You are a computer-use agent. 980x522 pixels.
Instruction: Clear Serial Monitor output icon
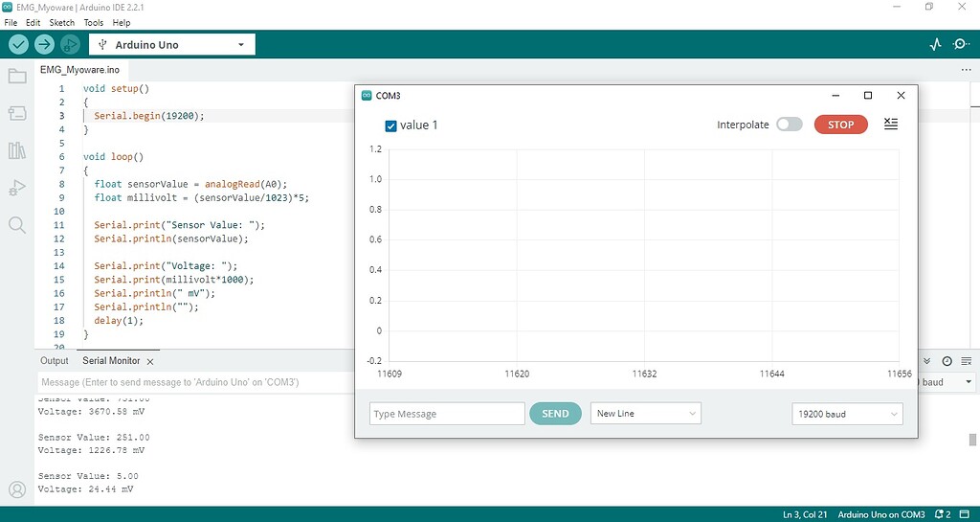click(x=967, y=361)
